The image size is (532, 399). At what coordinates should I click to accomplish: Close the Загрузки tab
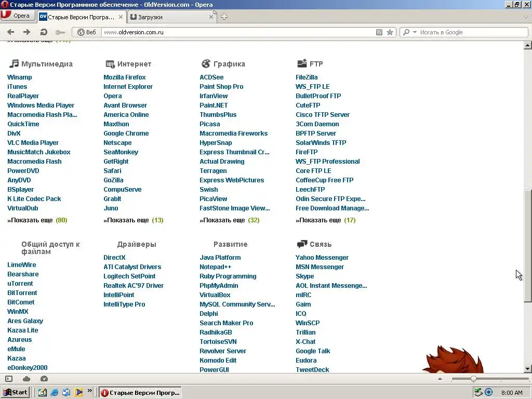coord(211,17)
